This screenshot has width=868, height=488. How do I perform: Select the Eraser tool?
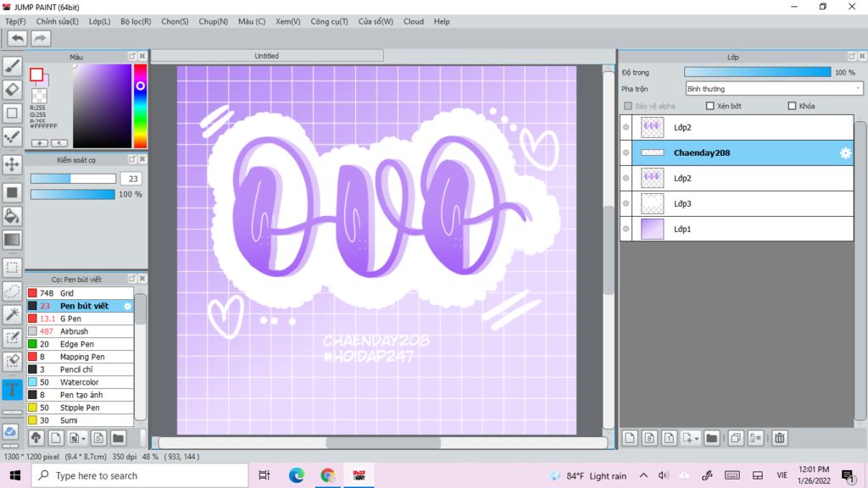coord(12,89)
